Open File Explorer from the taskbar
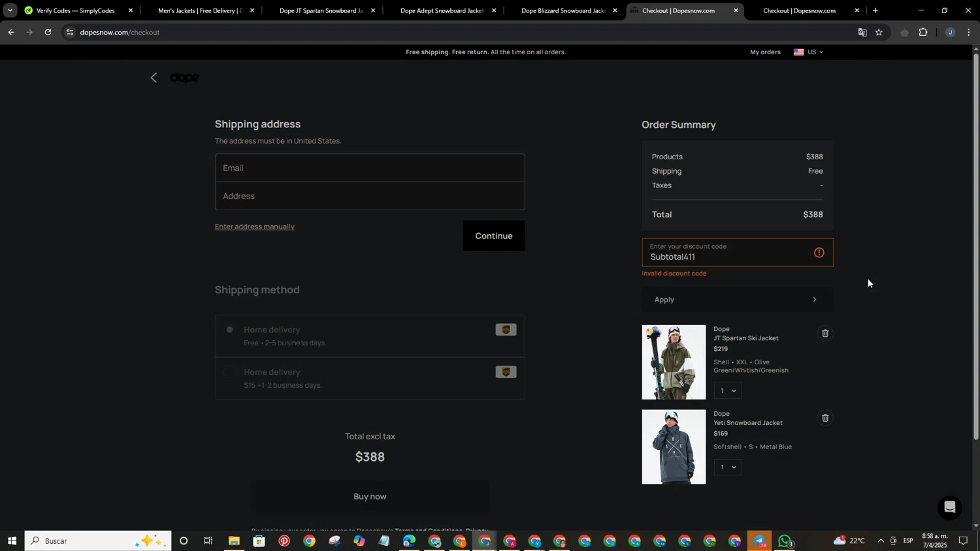The width and height of the screenshot is (980, 551). coord(234,541)
